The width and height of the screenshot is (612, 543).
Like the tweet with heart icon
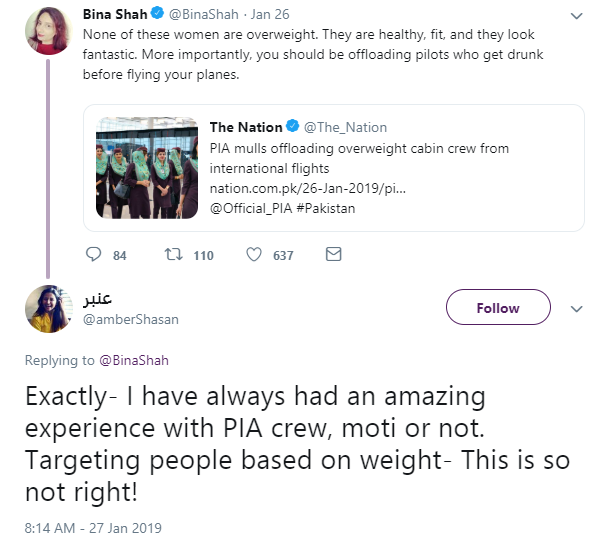(254, 255)
